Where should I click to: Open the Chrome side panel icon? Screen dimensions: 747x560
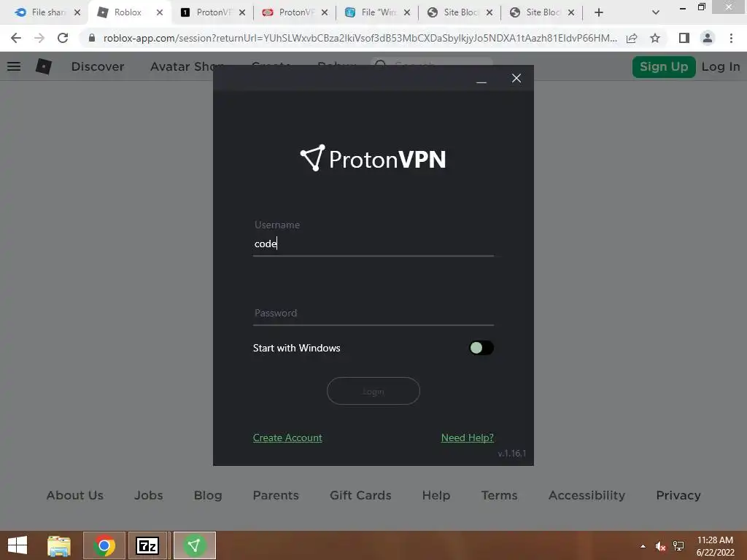684,38
